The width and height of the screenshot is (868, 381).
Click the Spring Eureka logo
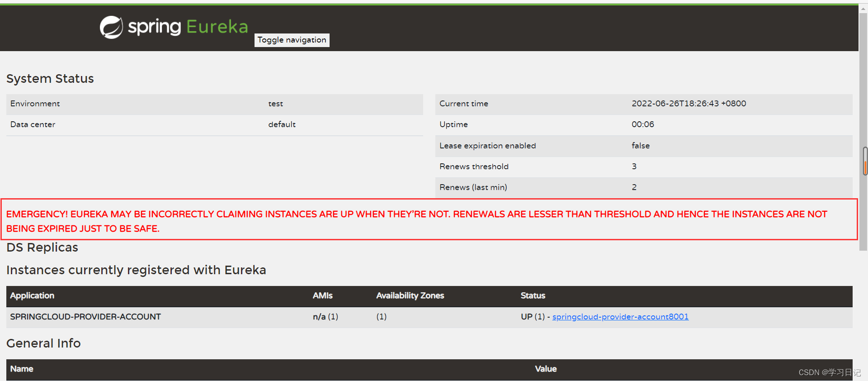click(x=174, y=27)
